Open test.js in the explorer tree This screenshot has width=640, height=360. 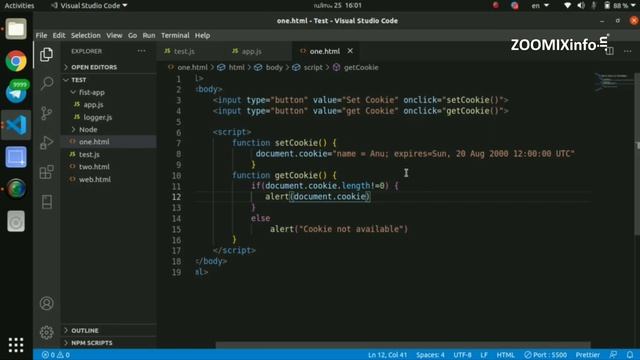tap(89, 154)
